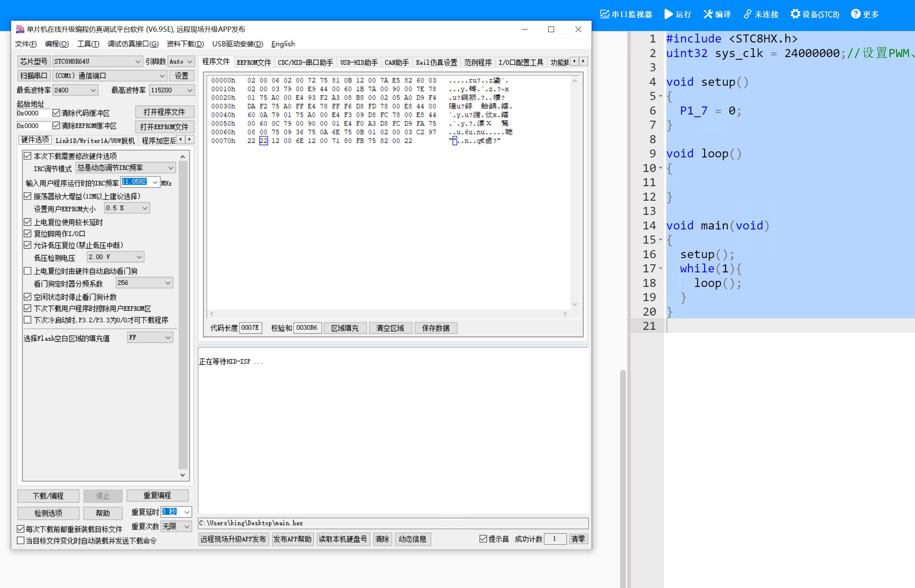Toggle 上电复位使用较长延时 checkbox
Viewport: 915px width, 588px height.
pyautogui.click(x=28, y=222)
